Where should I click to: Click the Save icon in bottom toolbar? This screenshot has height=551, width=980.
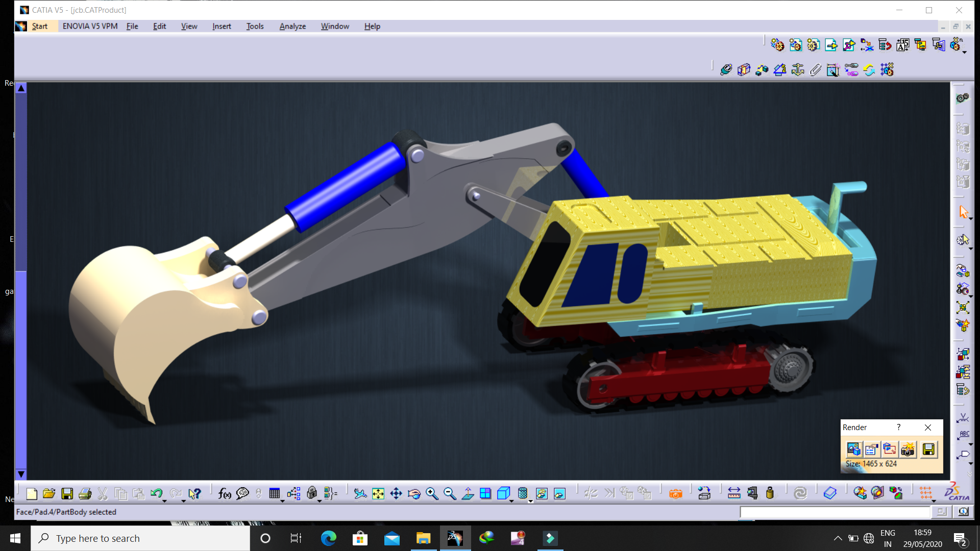click(x=67, y=493)
